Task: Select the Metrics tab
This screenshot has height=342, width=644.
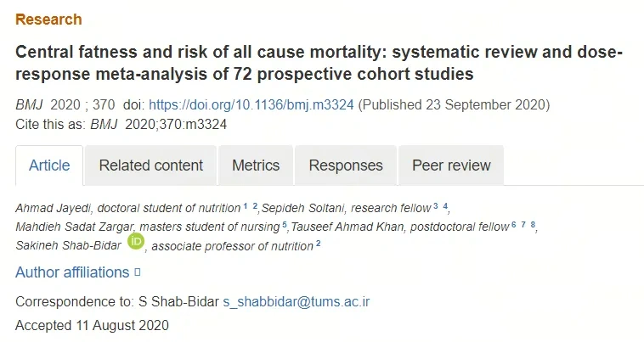Action: point(256,165)
